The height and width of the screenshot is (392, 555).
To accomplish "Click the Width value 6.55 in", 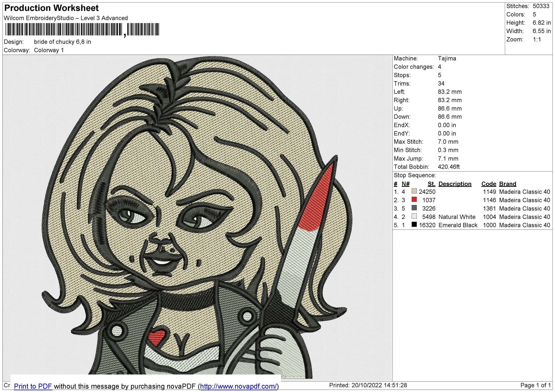I will [542, 31].
